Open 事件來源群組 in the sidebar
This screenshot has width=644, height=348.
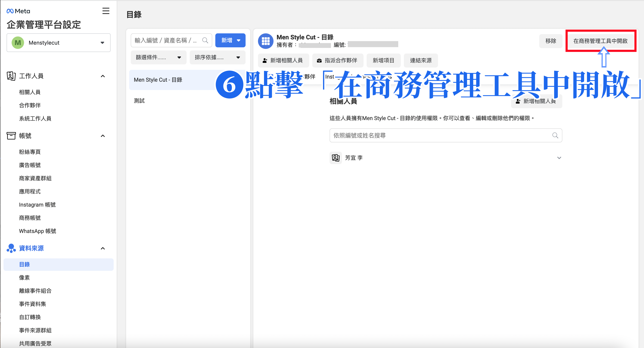point(35,330)
